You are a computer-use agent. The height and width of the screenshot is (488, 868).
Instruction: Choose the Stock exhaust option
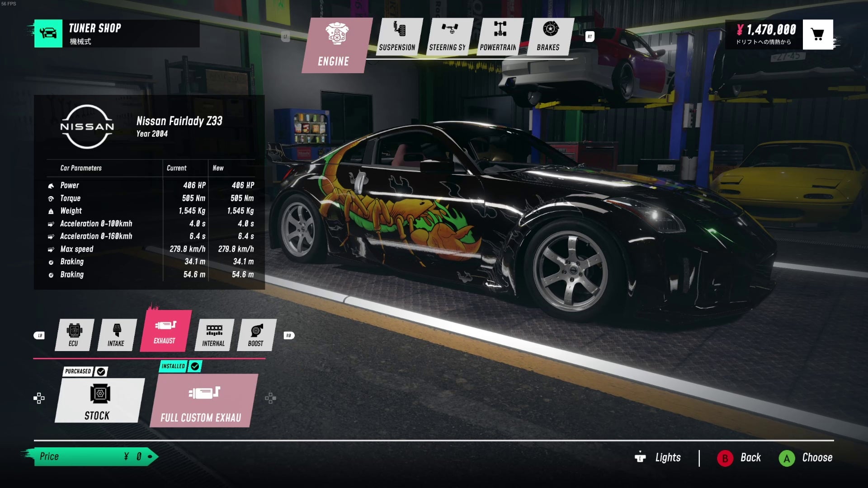pos(99,400)
